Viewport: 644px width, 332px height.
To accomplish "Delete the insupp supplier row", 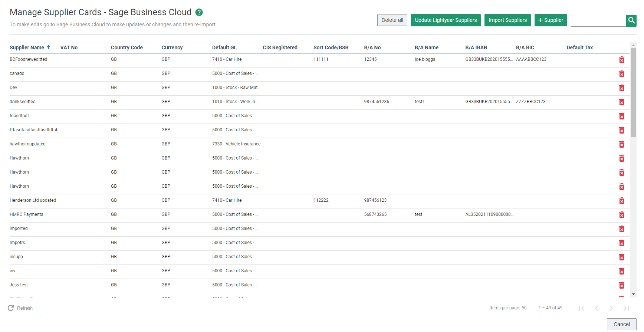I will click(622, 257).
